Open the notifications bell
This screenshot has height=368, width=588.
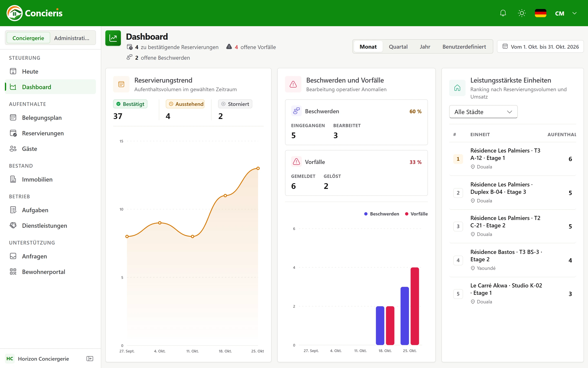(x=503, y=13)
